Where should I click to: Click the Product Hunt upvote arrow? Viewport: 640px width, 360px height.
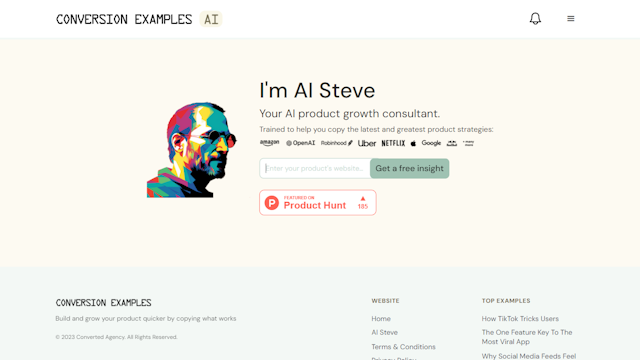tap(363, 199)
